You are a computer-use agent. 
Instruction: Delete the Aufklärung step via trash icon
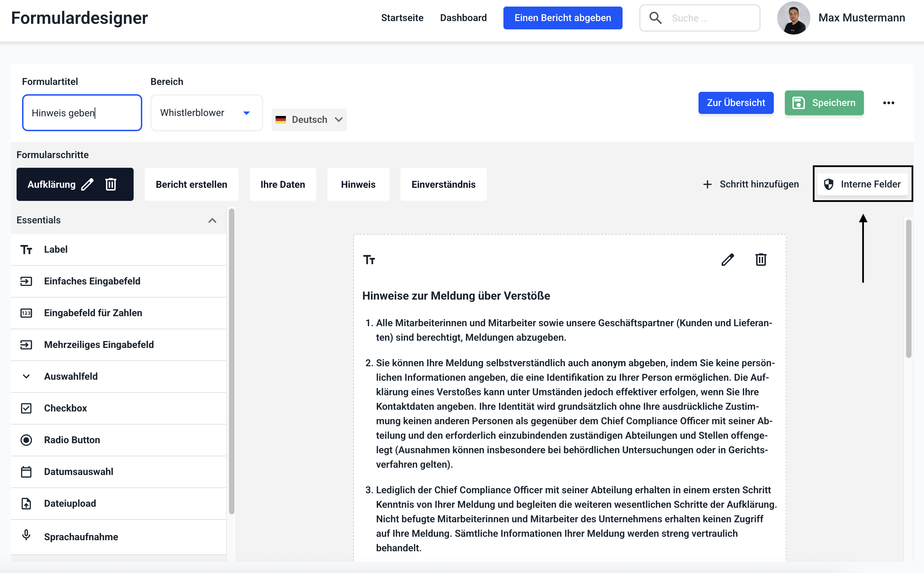111,185
